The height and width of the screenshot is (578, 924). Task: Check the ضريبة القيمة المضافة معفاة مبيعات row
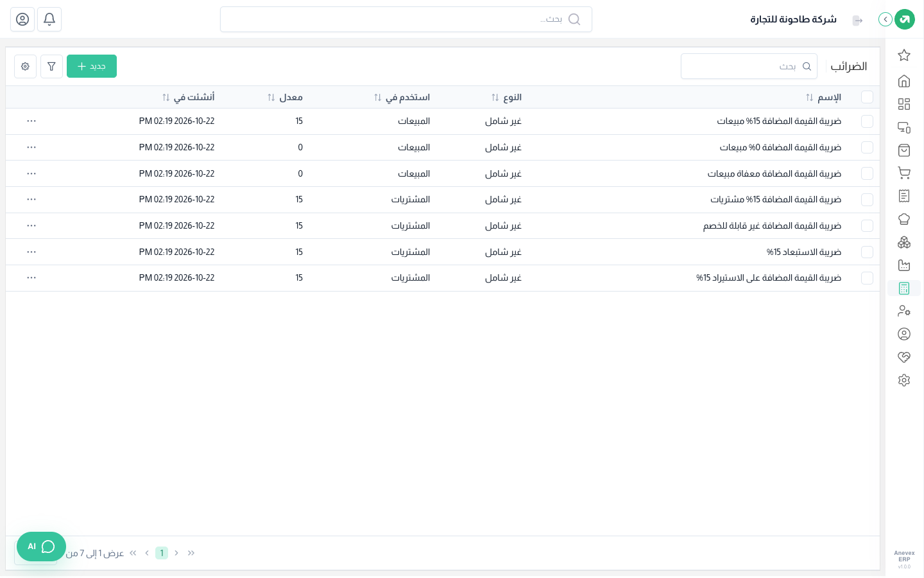click(867, 173)
